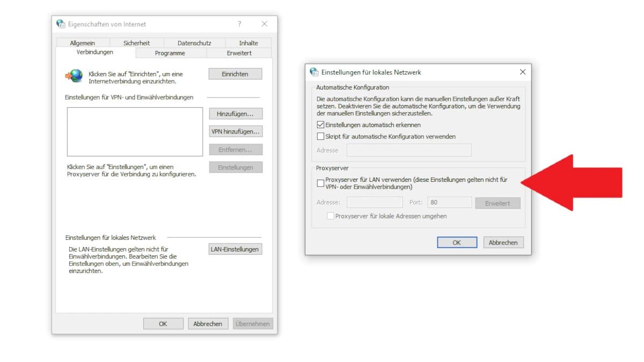The height and width of the screenshot is (362, 644).
Task: Click the proxy Adresse input field
Action: (x=375, y=202)
